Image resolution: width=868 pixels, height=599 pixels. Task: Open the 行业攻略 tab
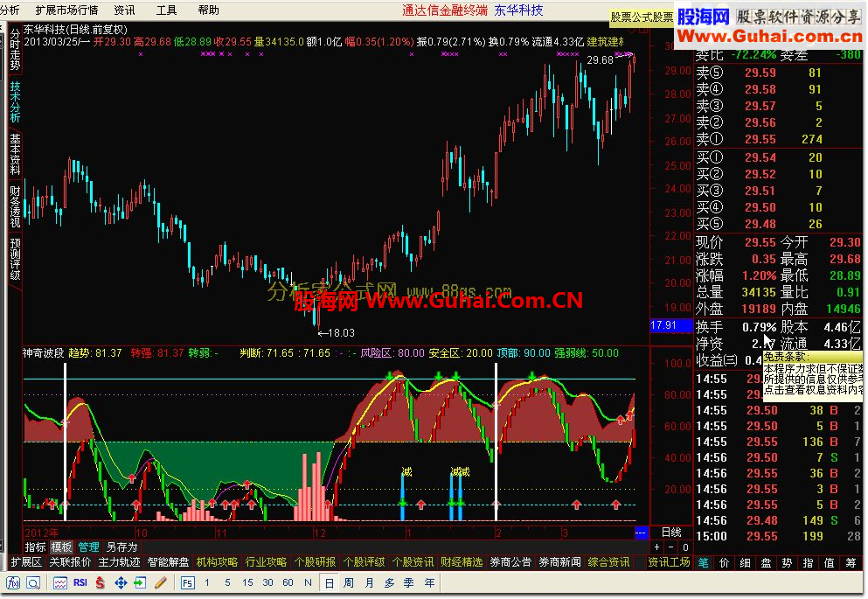[266, 562]
